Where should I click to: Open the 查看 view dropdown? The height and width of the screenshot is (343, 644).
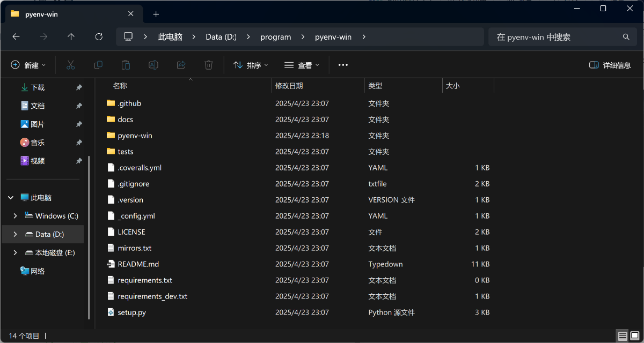302,65
